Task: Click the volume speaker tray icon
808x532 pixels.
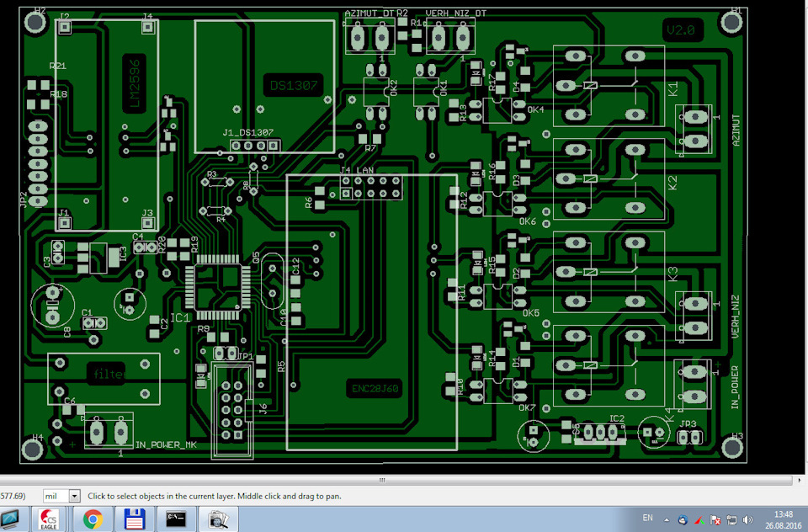Action: (x=747, y=519)
